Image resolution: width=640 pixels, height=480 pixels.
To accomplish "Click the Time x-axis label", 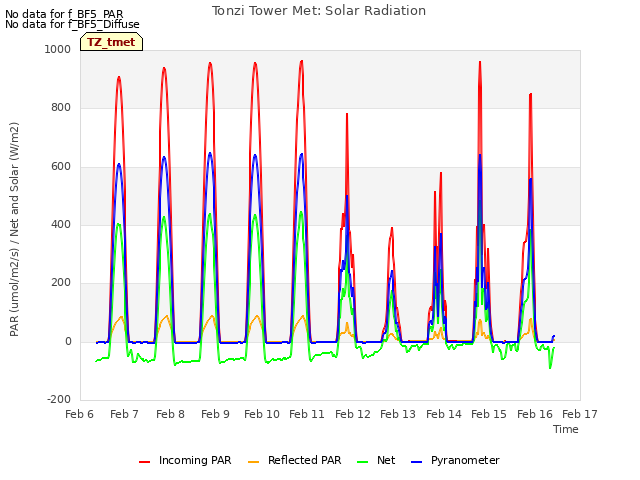I will (x=566, y=429).
